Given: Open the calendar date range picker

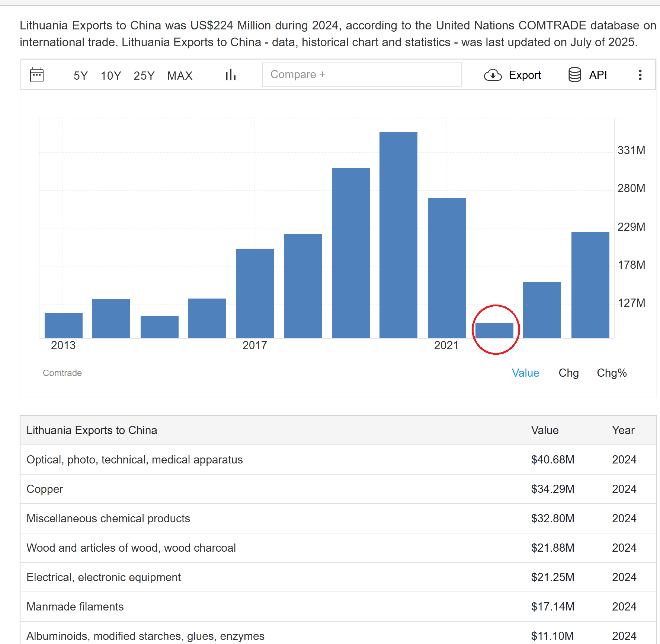Looking at the screenshot, I should coord(37,75).
